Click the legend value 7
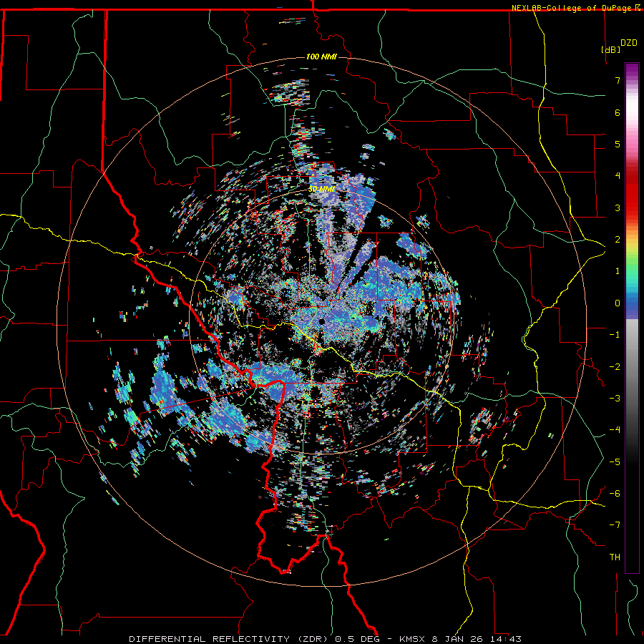This screenshot has width=644, height=644. (618, 80)
